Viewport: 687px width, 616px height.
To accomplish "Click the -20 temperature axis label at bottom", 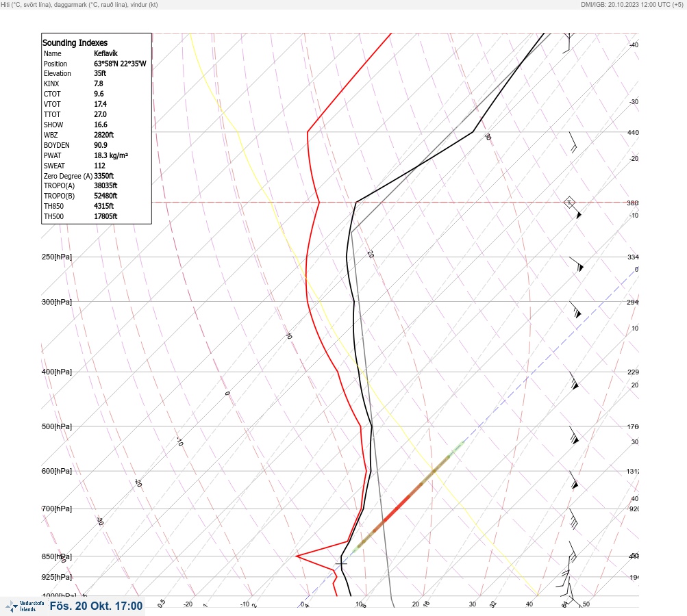I will click(x=188, y=604).
